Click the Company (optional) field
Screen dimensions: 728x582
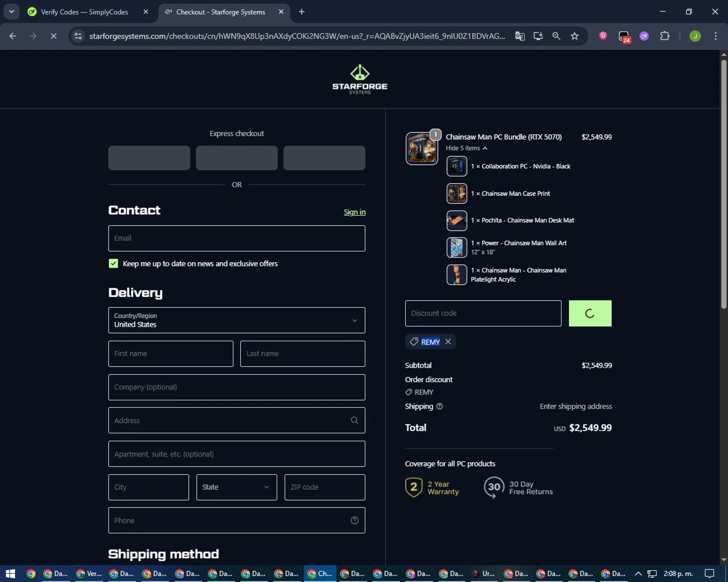point(236,387)
